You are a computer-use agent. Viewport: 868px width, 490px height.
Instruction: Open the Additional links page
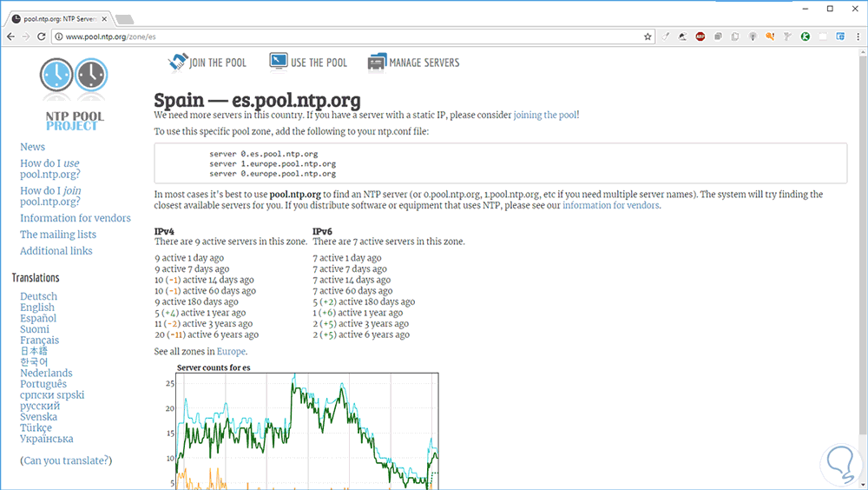coord(56,250)
